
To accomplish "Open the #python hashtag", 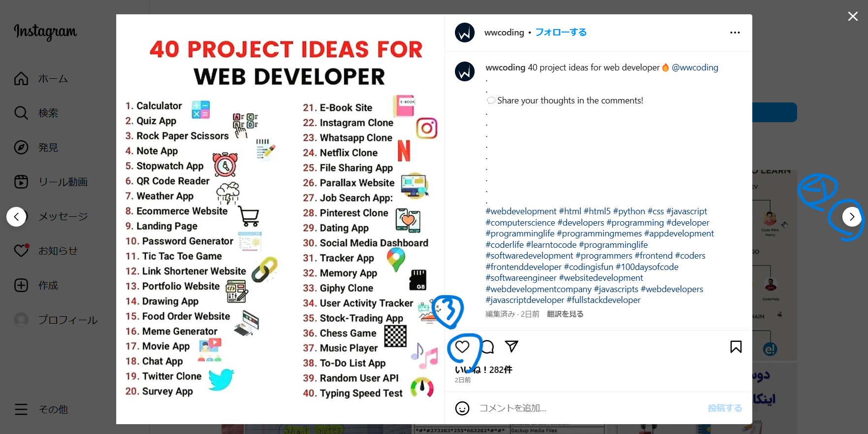I will 629,211.
